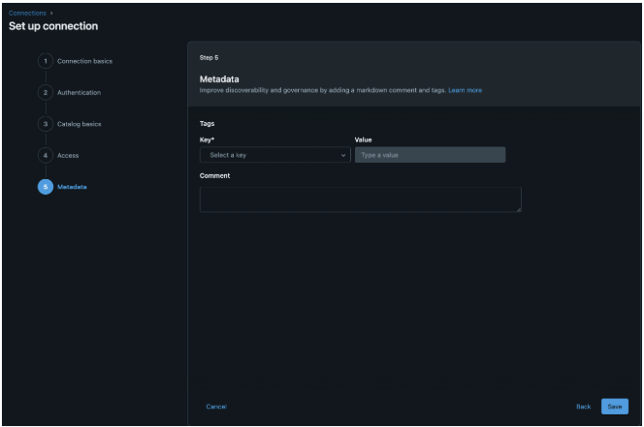The image size is (644, 427).
Task: Click the Comment label
Action: tap(215, 176)
